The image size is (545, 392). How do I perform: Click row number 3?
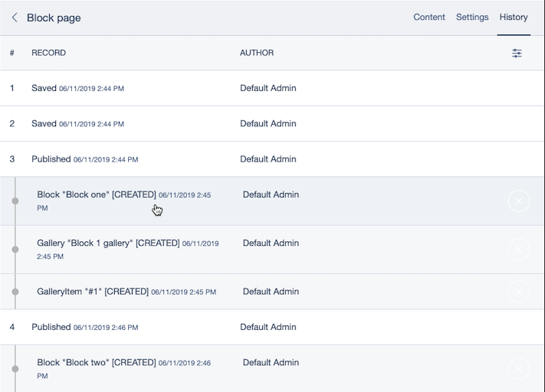tap(12, 159)
